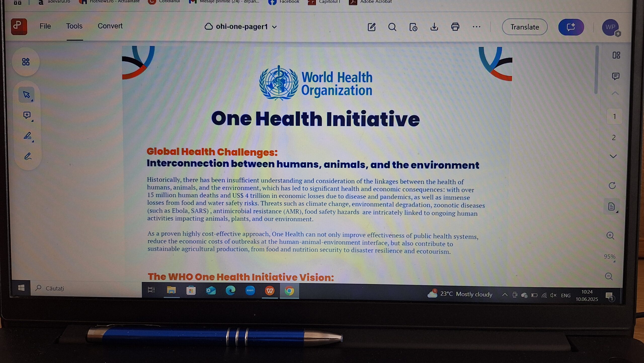Choose the Select arrow cursor tool
The image size is (644, 363).
(26, 95)
